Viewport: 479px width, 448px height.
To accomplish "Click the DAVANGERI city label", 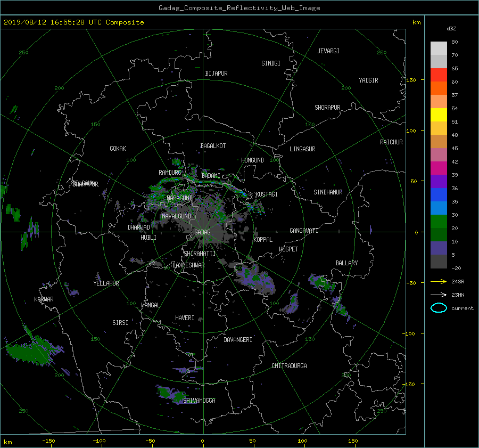I will (238, 340).
